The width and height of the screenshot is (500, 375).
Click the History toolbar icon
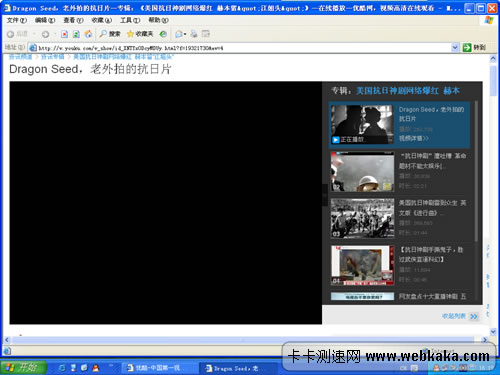point(163,34)
